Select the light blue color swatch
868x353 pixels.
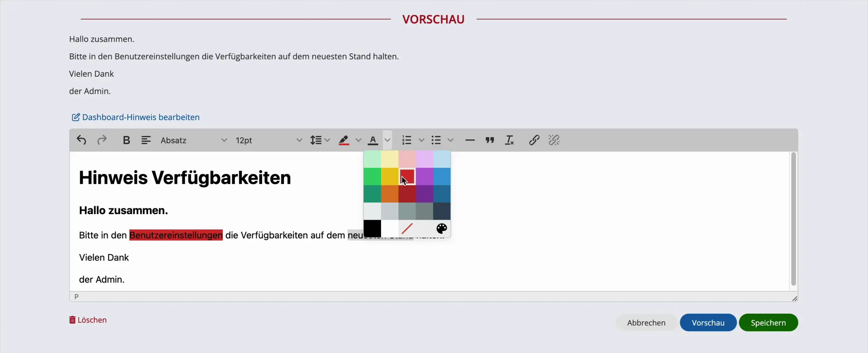click(441, 159)
